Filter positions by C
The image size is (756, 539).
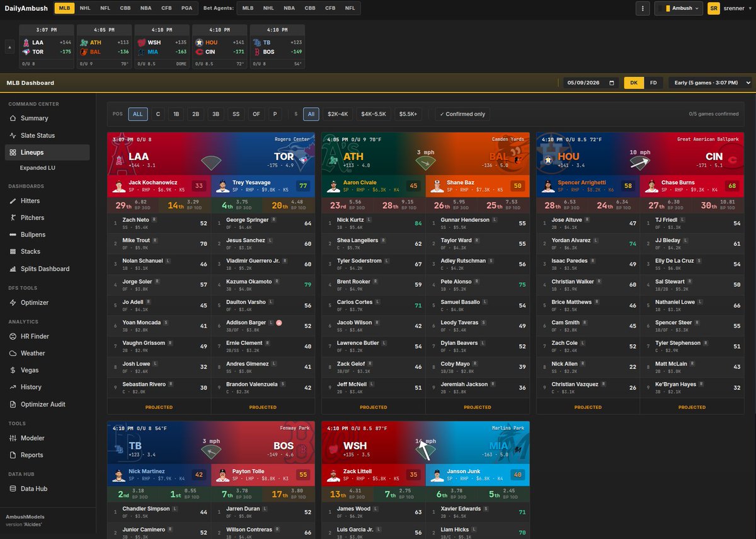pos(158,114)
